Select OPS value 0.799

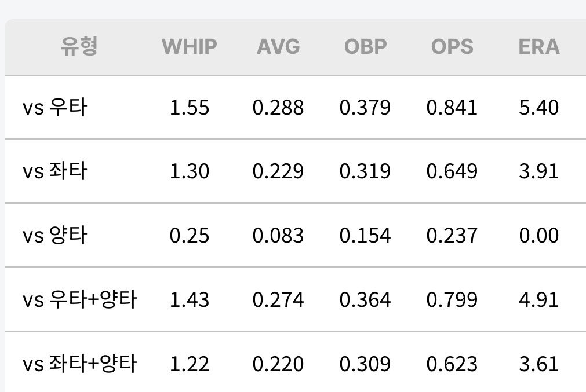[452, 300]
